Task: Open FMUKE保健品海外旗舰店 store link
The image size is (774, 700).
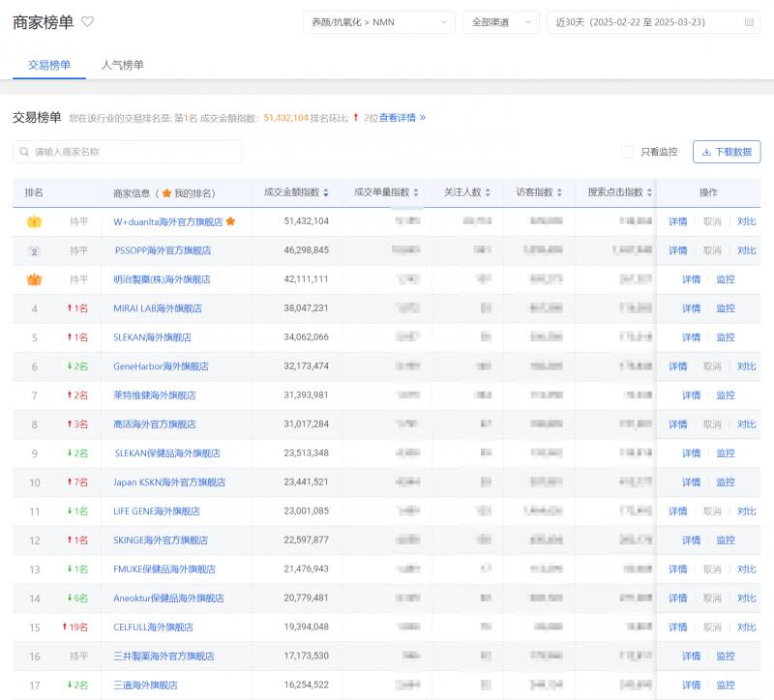Action: (x=164, y=569)
